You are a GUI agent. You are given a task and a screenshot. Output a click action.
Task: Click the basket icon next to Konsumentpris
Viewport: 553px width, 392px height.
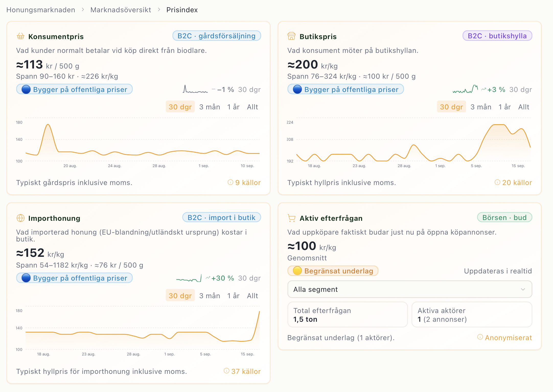pyautogui.click(x=21, y=36)
